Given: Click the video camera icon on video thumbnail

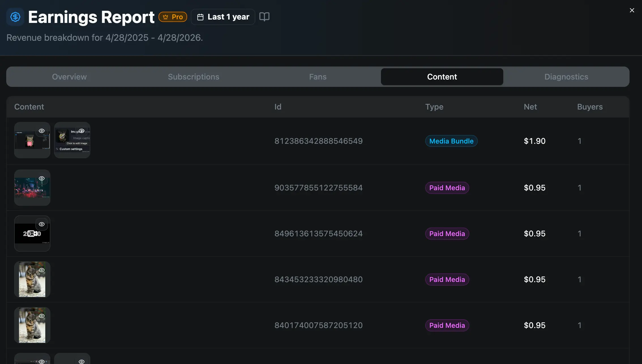Looking at the screenshot, I should [x=32, y=234].
